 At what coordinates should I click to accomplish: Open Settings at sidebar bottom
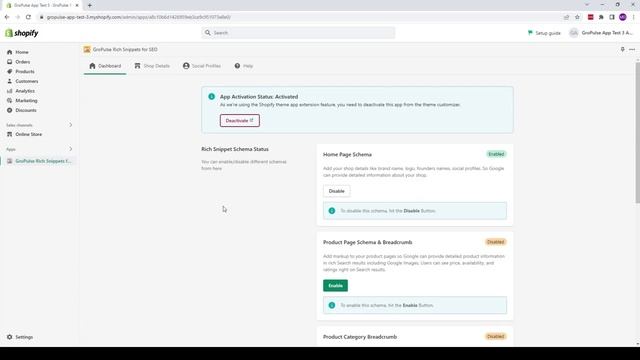click(24, 337)
